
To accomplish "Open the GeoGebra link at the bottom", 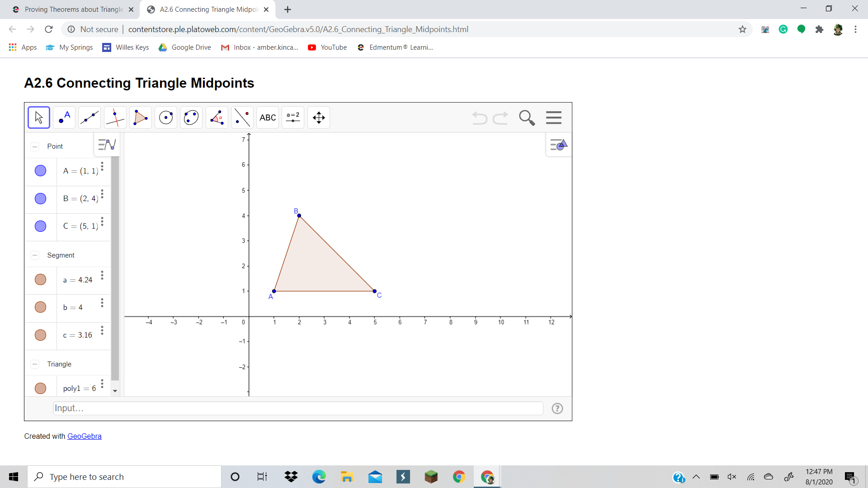I will coord(84,436).
